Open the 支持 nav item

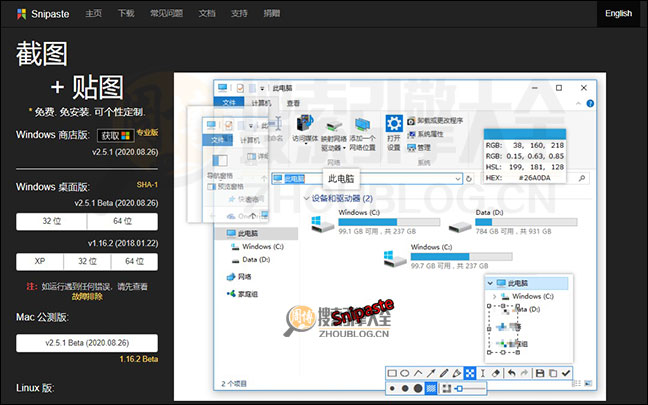click(x=239, y=13)
